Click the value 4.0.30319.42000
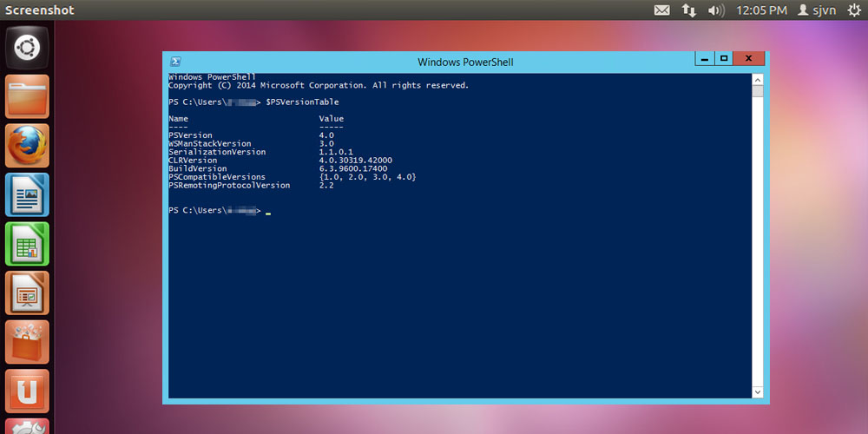868x434 pixels. pos(355,160)
